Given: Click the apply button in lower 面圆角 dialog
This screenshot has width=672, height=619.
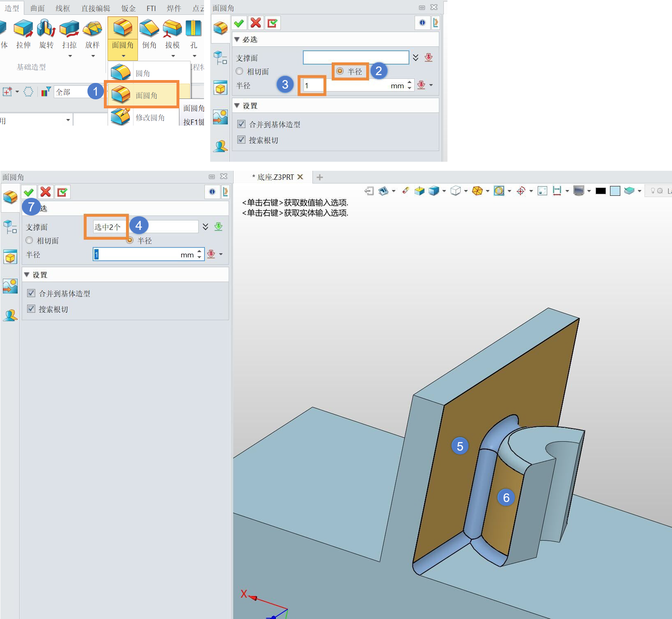Looking at the screenshot, I should pyautogui.click(x=63, y=192).
